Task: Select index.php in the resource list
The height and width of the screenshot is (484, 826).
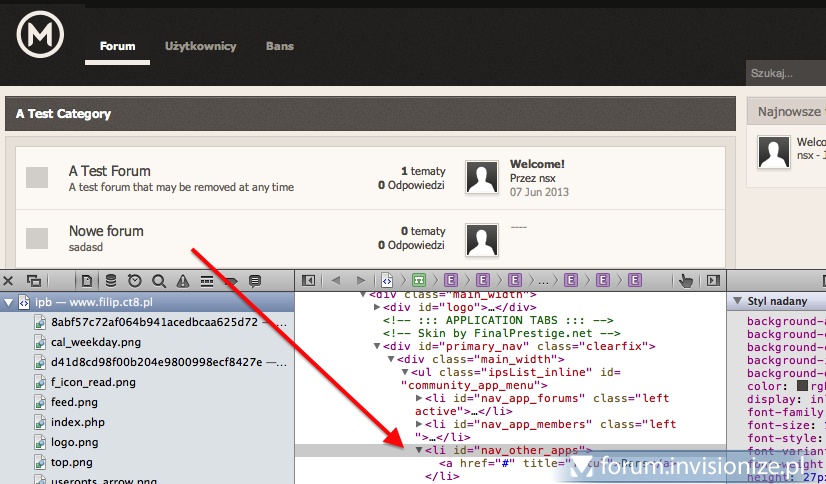Action: click(77, 422)
